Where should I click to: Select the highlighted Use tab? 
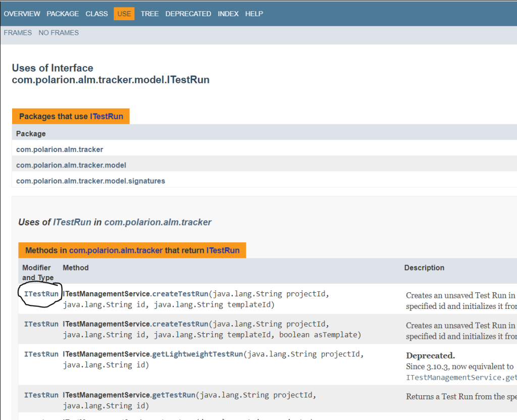point(124,14)
